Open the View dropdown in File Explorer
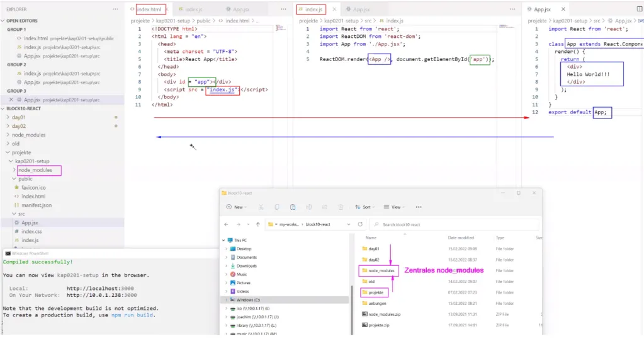 (x=394, y=207)
